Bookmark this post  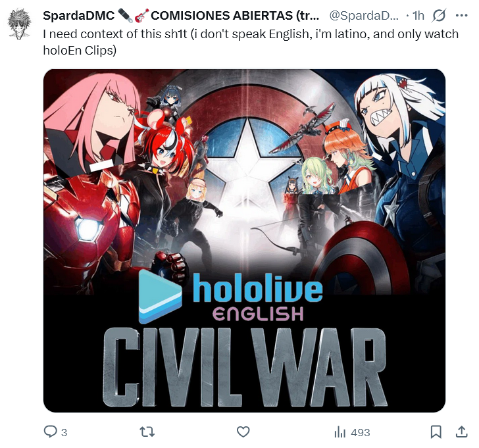pyautogui.click(x=436, y=432)
